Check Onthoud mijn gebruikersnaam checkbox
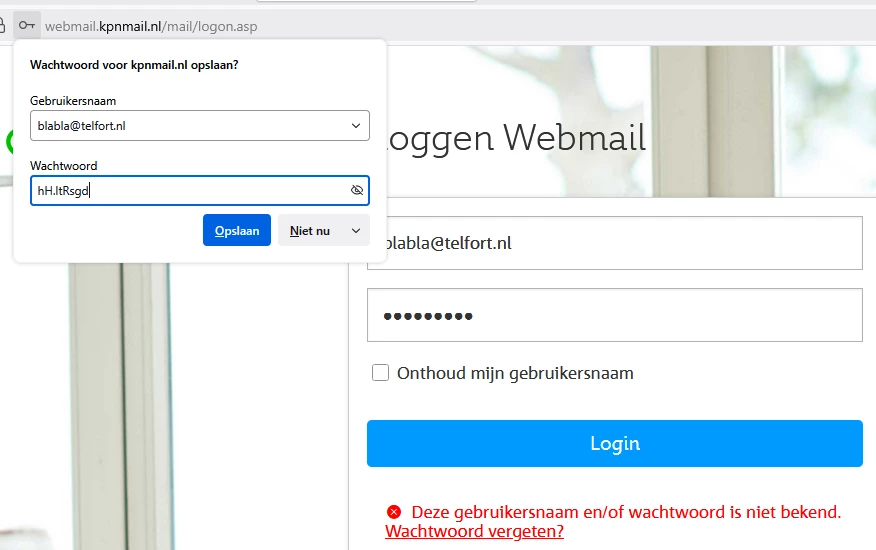Viewport: 876px width, 550px height. pos(380,372)
